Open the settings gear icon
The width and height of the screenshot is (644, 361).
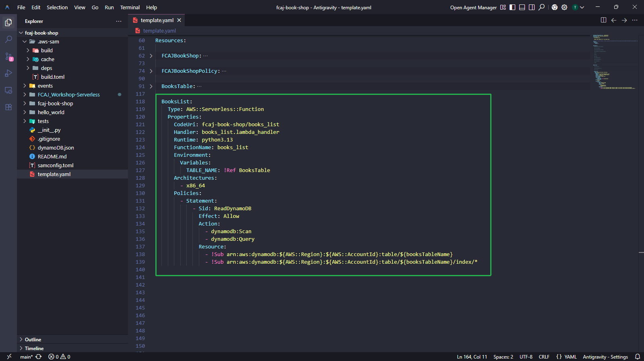[x=564, y=7]
